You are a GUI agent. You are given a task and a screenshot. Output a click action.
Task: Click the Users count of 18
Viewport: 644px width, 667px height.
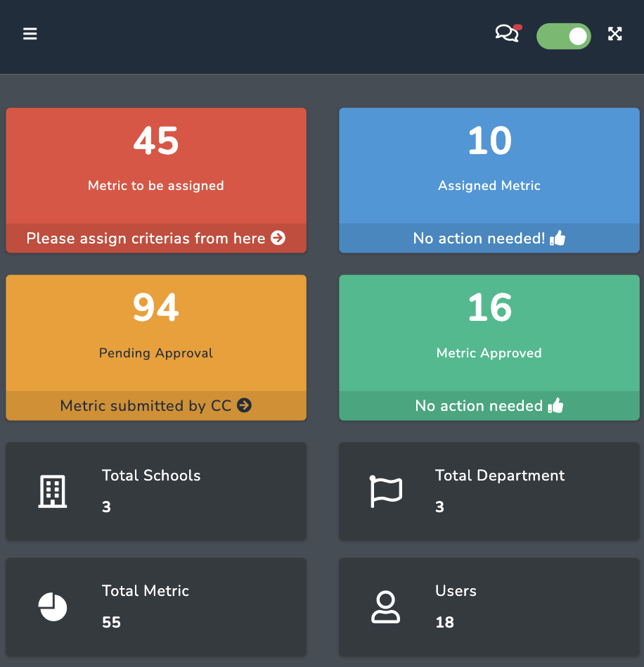click(x=444, y=622)
